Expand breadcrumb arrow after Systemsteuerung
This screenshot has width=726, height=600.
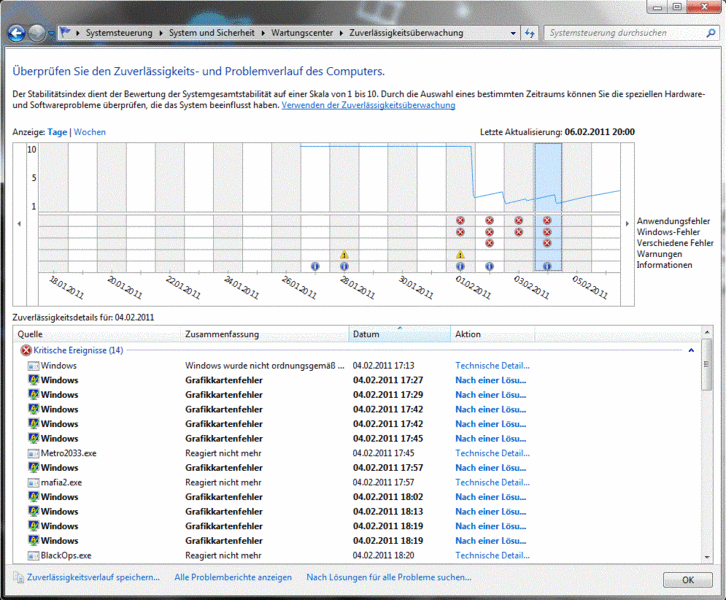coord(161,33)
